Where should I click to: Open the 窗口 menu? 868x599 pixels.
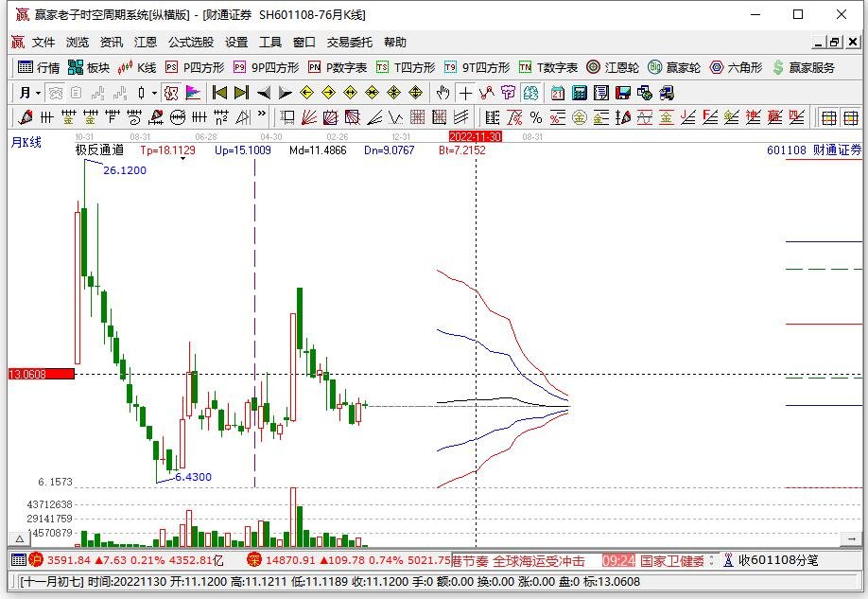(x=304, y=43)
